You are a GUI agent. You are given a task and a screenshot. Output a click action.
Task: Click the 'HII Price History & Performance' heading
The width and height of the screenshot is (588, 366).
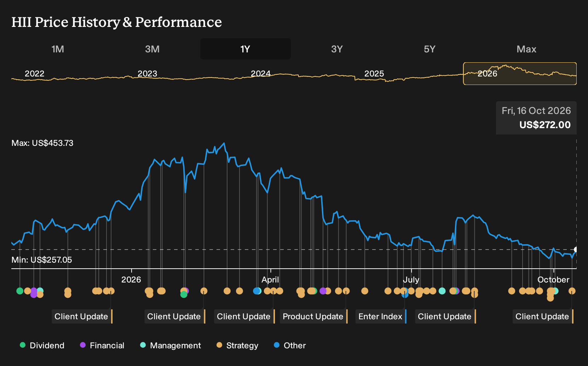click(x=117, y=22)
